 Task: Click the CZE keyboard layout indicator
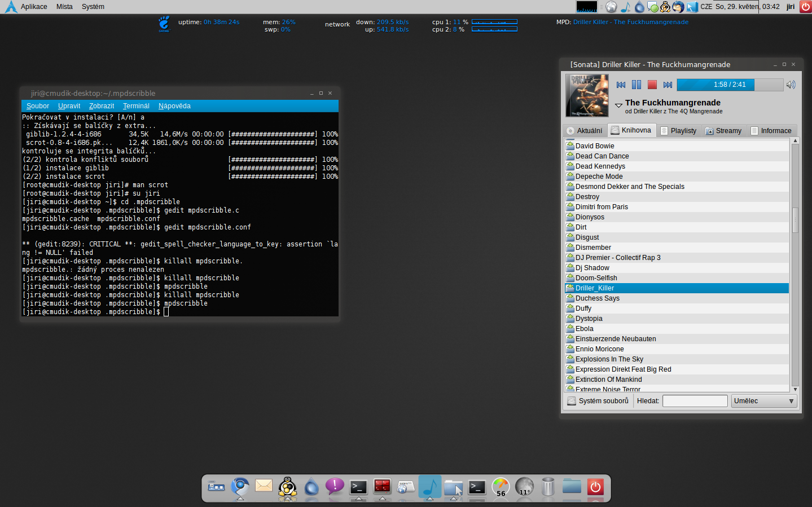(706, 7)
